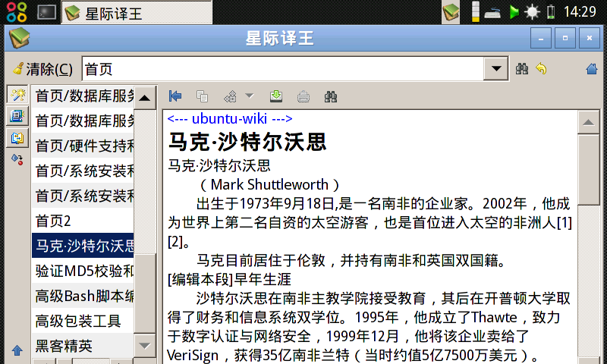
Task: Expand the search history dropdown arrow
Action: (496, 69)
